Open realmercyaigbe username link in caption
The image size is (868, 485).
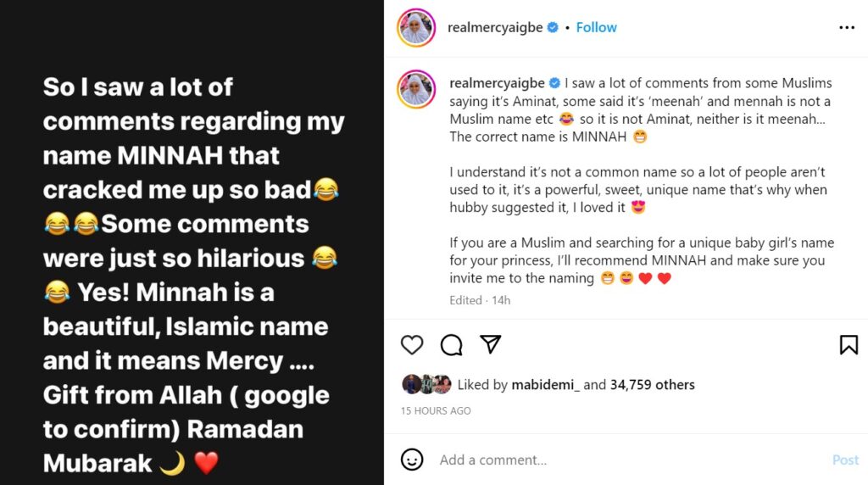(x=498, y=83)
